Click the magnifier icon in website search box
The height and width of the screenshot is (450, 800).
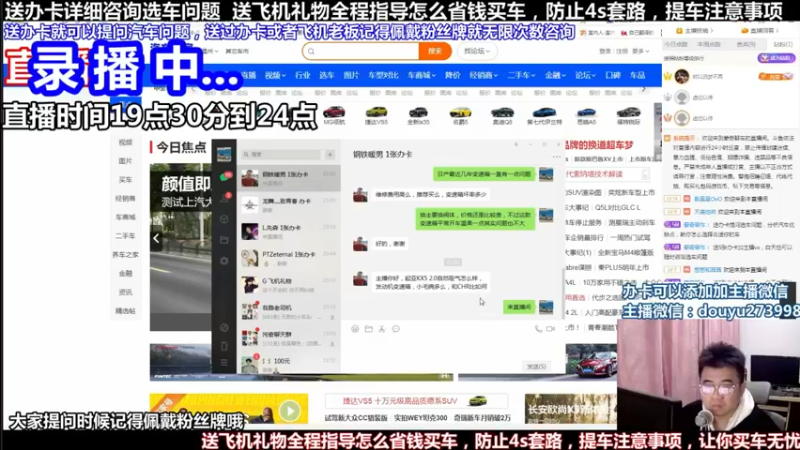[311, 52]
